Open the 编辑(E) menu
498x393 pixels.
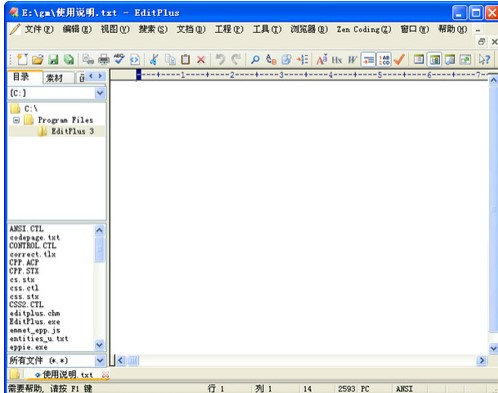click(x=77, y=29)
